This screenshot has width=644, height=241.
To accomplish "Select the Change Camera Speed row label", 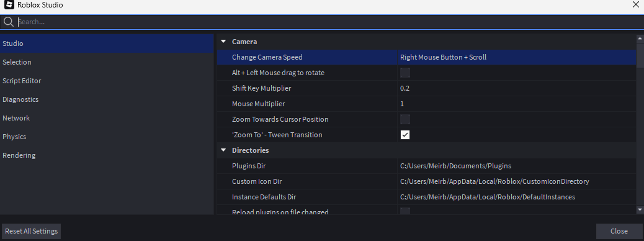I will coord(267,57).
